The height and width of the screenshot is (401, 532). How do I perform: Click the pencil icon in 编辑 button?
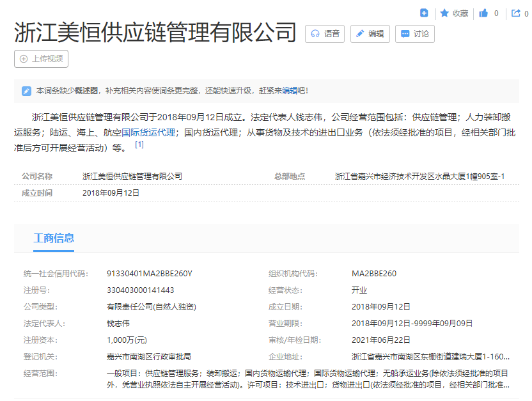360,34
